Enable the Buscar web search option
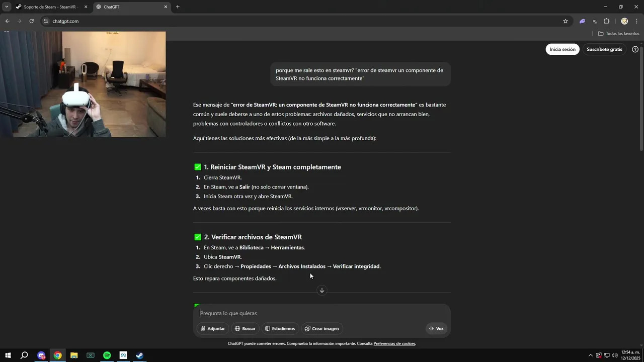 [x=245, y=328]
